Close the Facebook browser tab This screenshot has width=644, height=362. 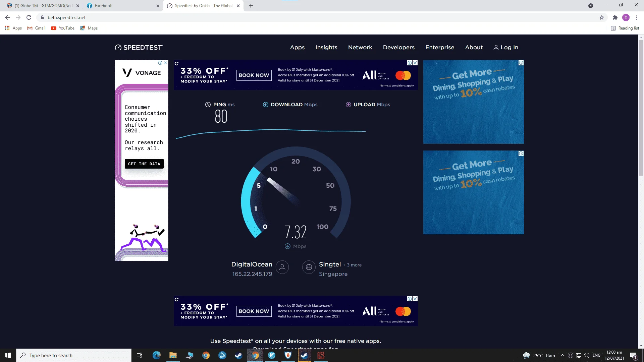coord(158,6)
